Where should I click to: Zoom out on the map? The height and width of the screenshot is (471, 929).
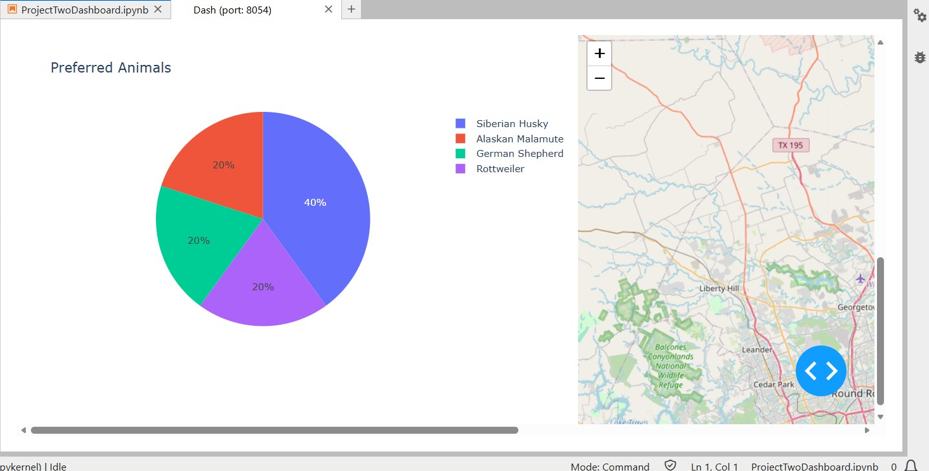599,78
